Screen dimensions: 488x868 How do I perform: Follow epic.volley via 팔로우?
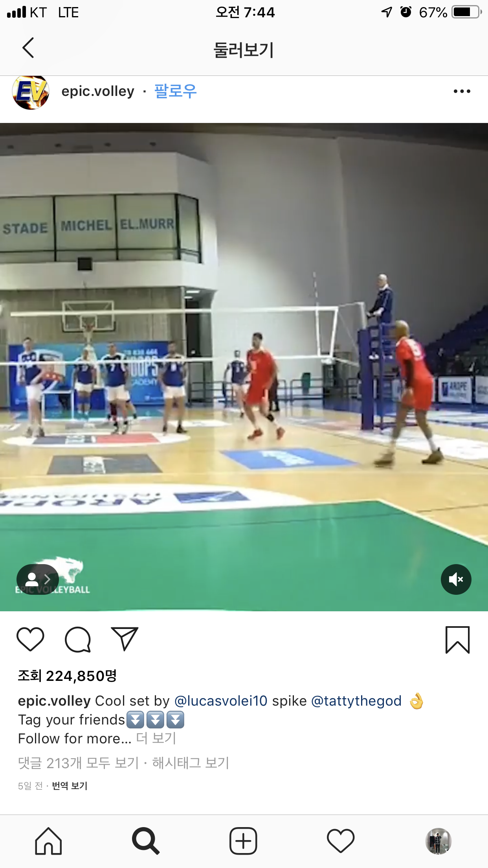tap(176, 91)
